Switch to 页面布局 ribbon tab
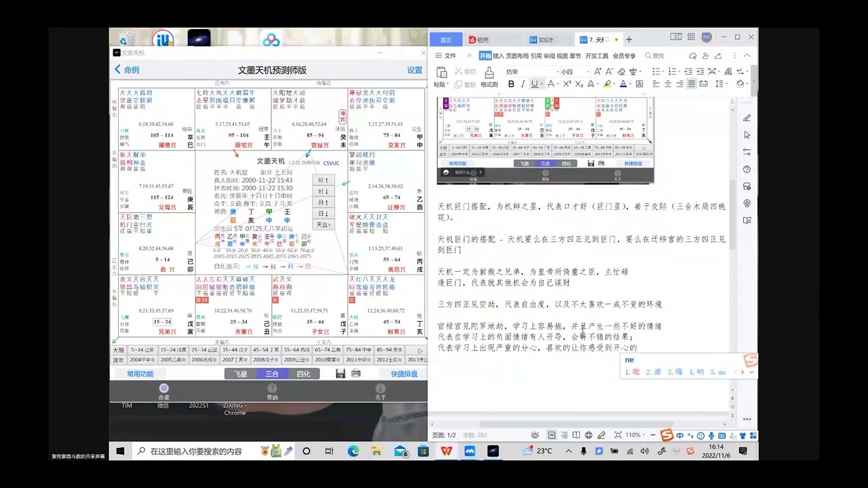The width and height of the screenshot is (868, 488). 517,56
